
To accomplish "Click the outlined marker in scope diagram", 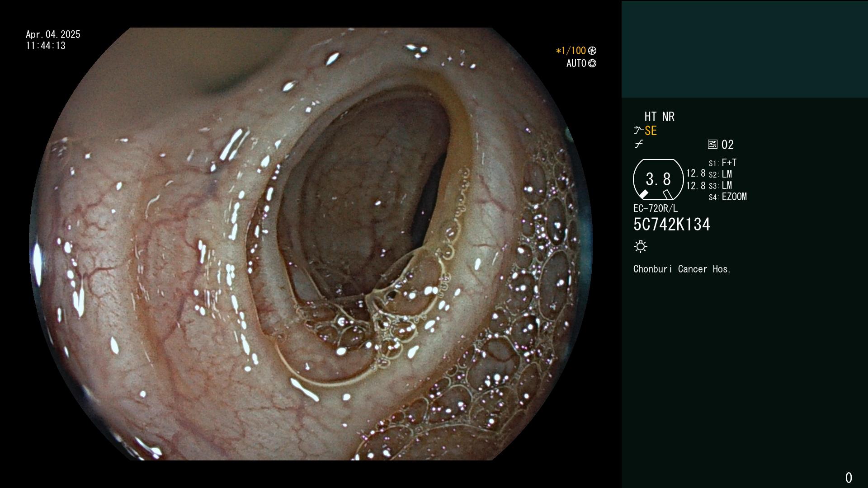I will point(668,194).
